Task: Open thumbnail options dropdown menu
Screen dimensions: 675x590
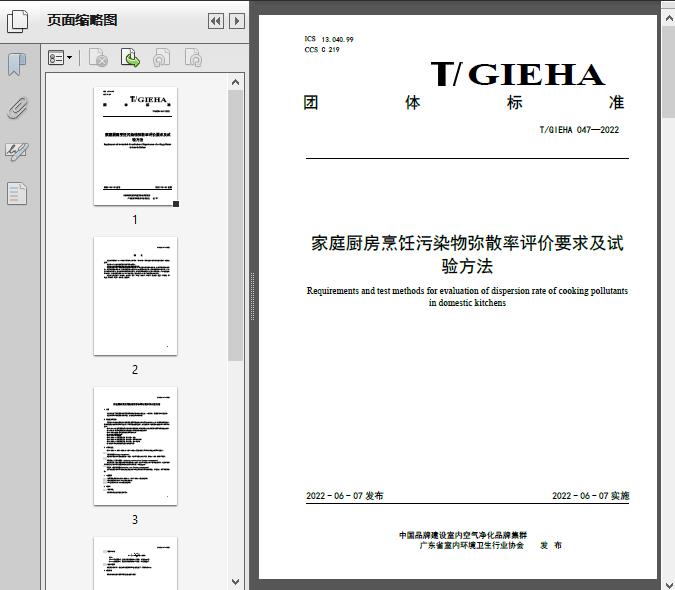Action: click(x=60, y=57)
